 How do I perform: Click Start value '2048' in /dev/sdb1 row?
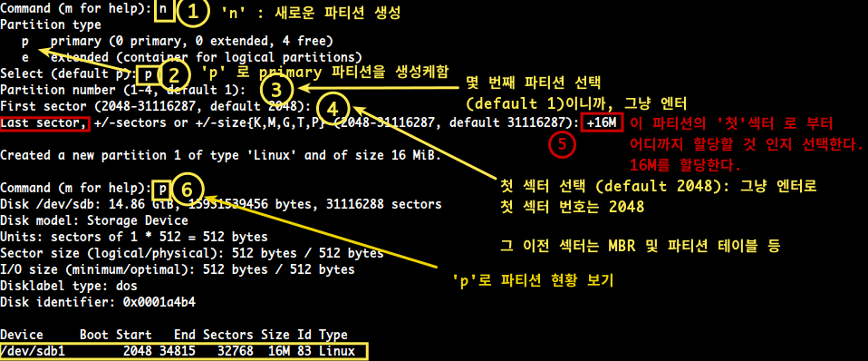(x=138, y=351)
